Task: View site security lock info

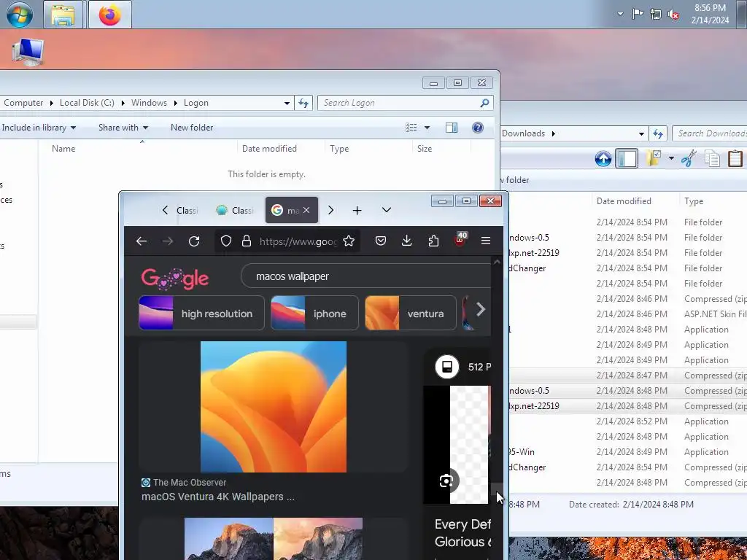Action: [247, 241]
